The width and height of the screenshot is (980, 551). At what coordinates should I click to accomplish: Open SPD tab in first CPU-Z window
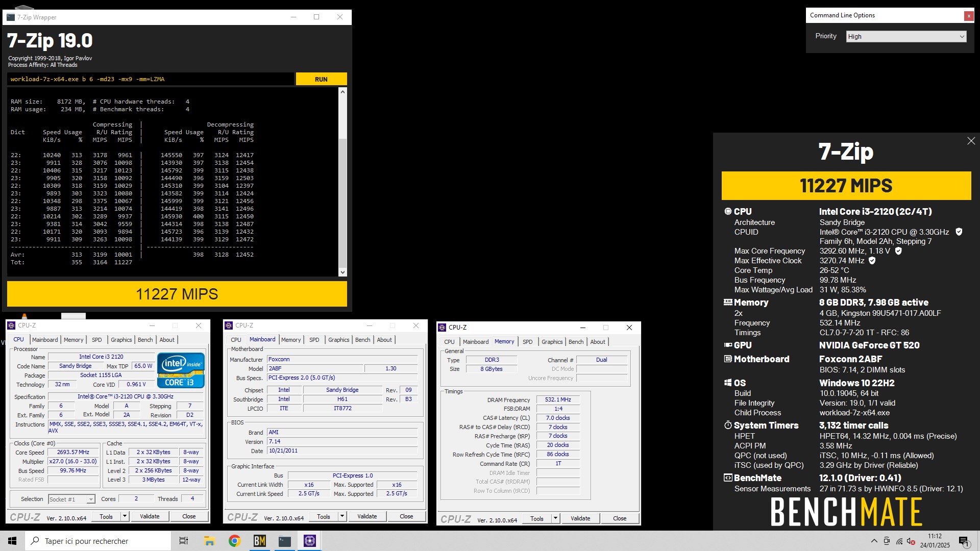click(97, 340)
